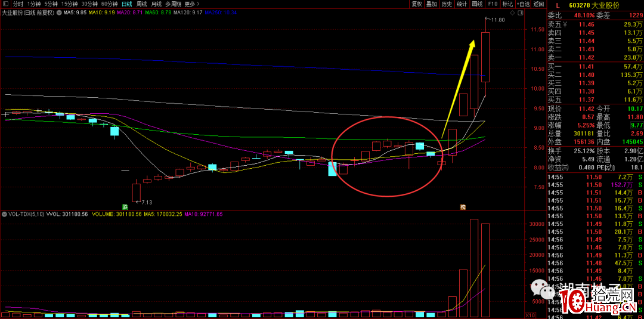
Task: Click the 返回 back button
Action: [538, 4]
